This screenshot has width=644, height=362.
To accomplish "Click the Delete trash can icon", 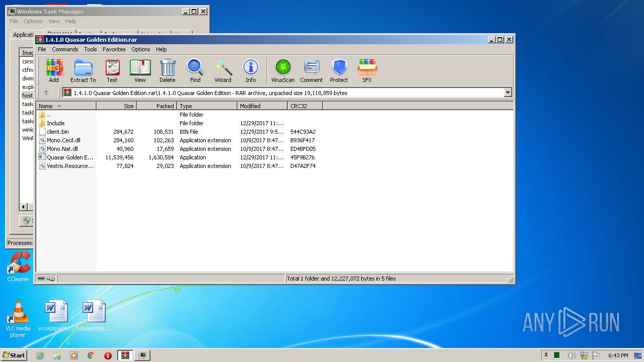I will 168,70.
